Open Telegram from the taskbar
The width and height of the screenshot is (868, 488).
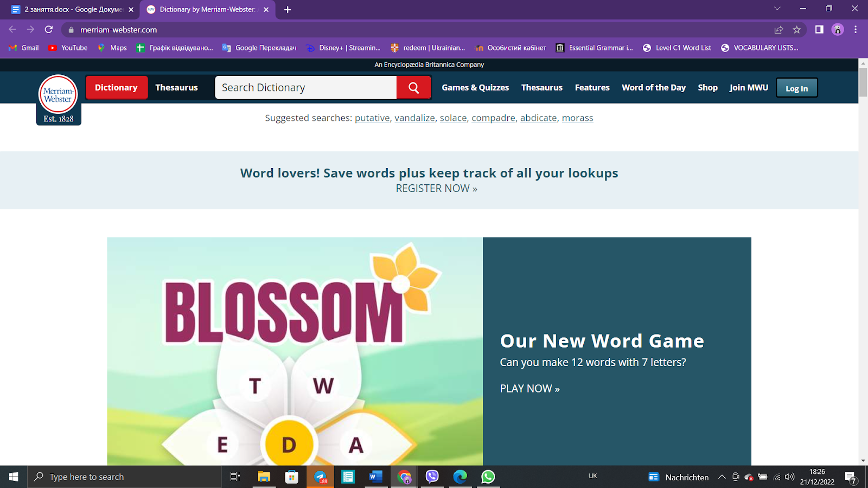321,477
